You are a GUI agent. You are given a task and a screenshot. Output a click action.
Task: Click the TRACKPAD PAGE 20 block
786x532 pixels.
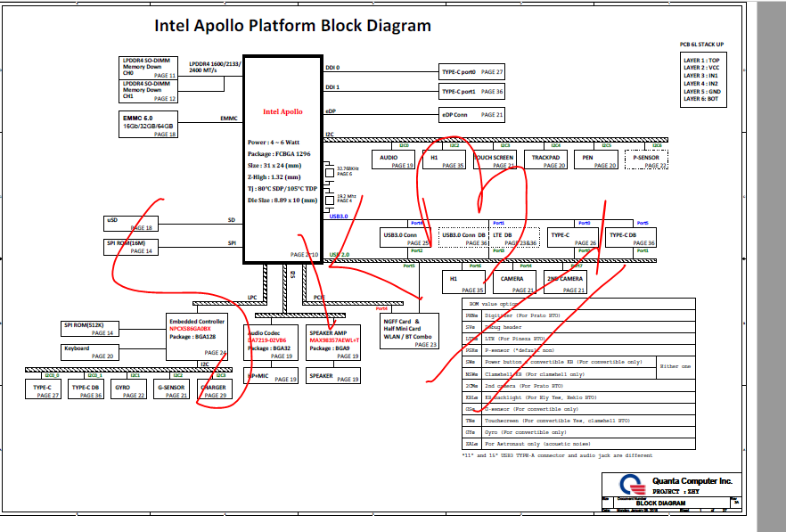click(545, 160)
